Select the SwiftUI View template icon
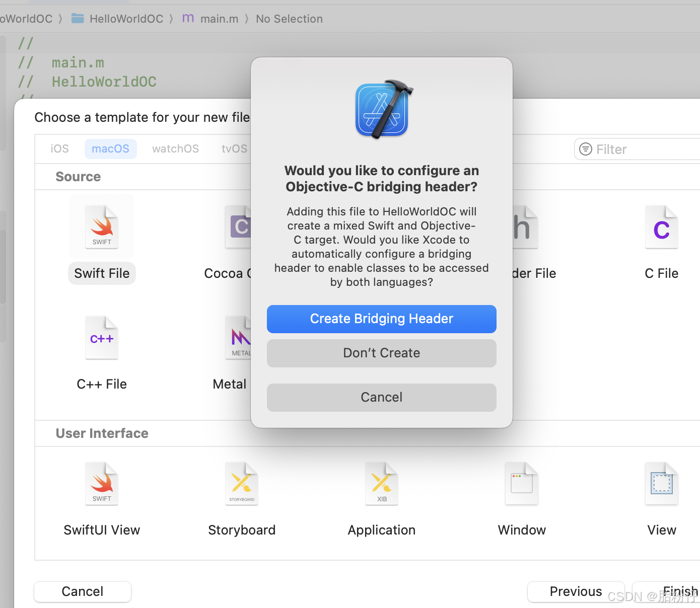 [102, 484]
